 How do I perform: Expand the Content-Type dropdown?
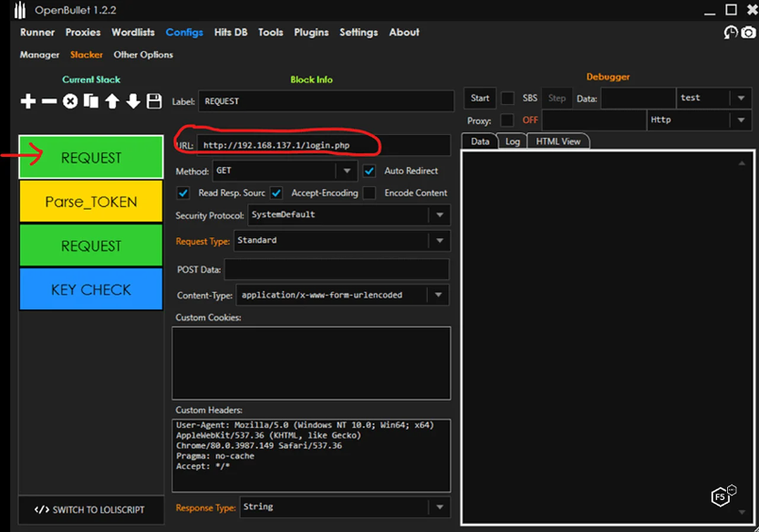(x=440, y=295)
